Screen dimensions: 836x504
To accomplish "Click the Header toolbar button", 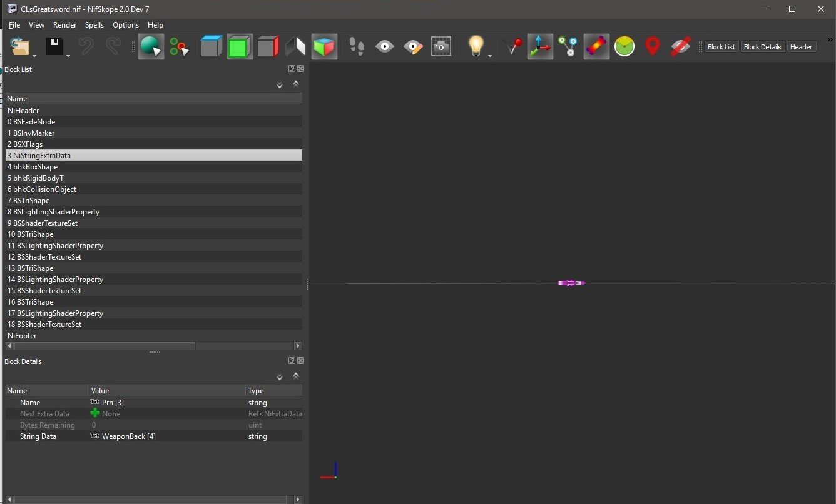I will (x=801, y=47).
